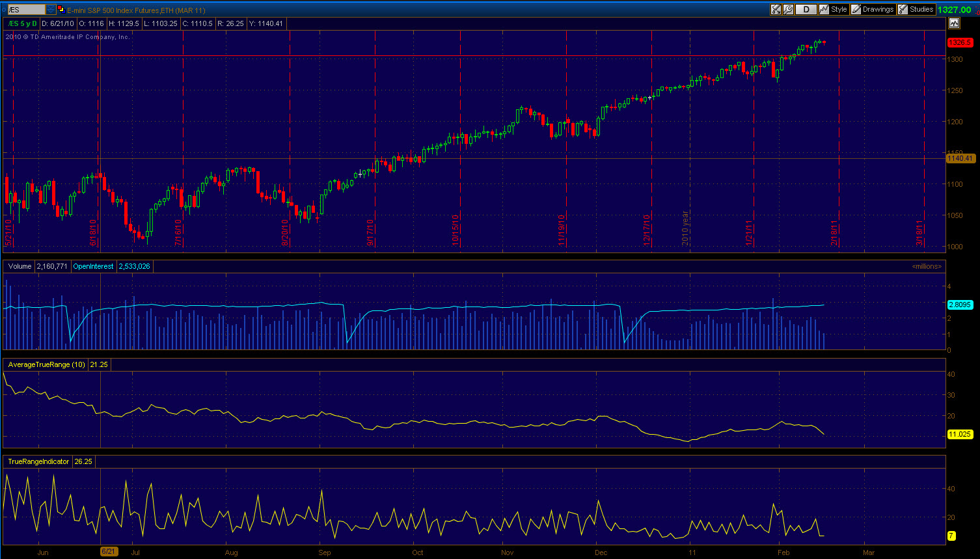Click the ATR value 21.25
The image size is (980, 559).
coord(99,365)
